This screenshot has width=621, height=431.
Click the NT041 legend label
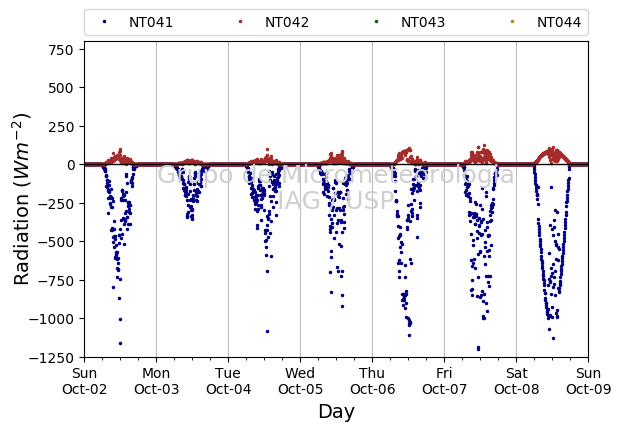pos(151,22)
